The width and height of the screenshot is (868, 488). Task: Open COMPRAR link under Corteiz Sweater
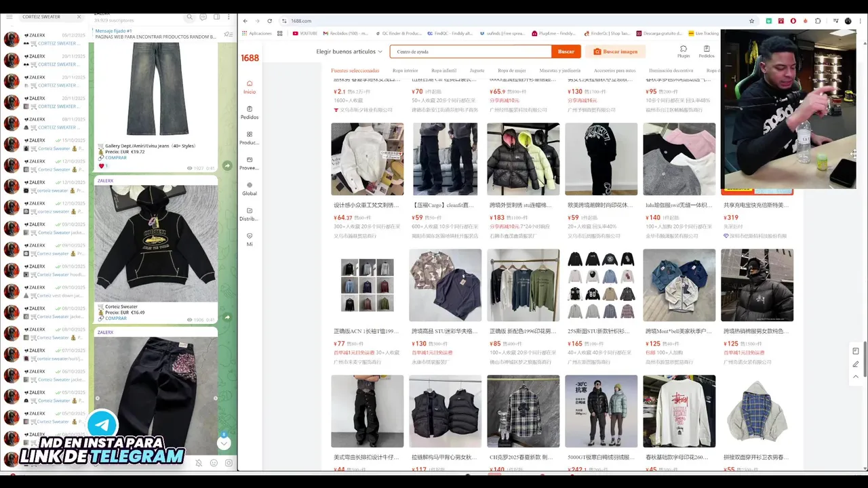pyautogui.click(x=115, y=318)
